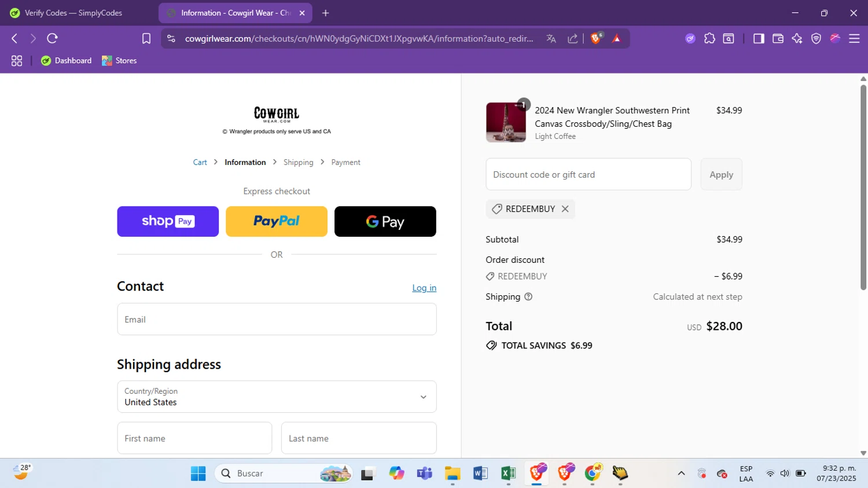
Task: Click the Wrangler bag product thumbnail
Action: pos(506,122)
